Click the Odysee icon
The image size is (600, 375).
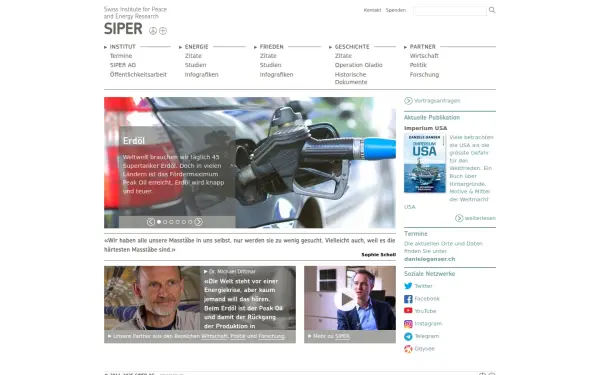[408, 349]
